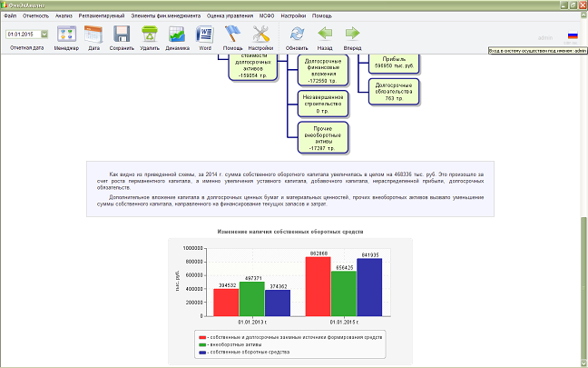Refresh with the Обновить icon
The height and width of the screenshot is (368, 588).
pyautogui.click(x=297, y=34)
